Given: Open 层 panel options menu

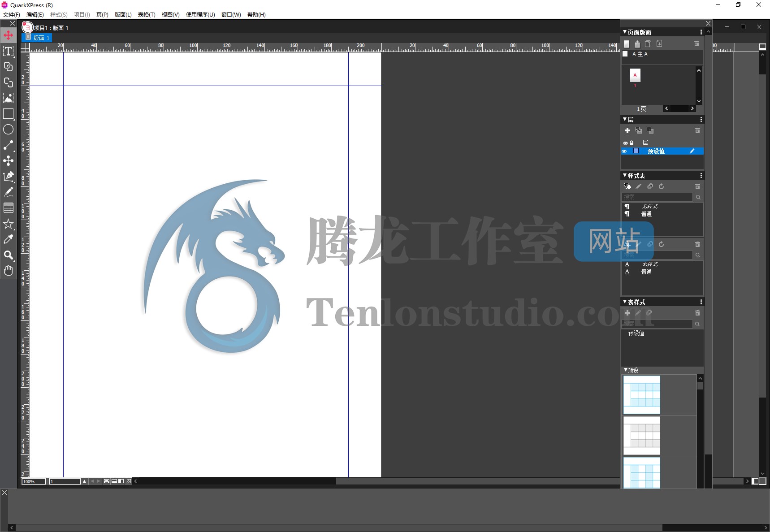Looking at the screenshot, I should [701, 120].
